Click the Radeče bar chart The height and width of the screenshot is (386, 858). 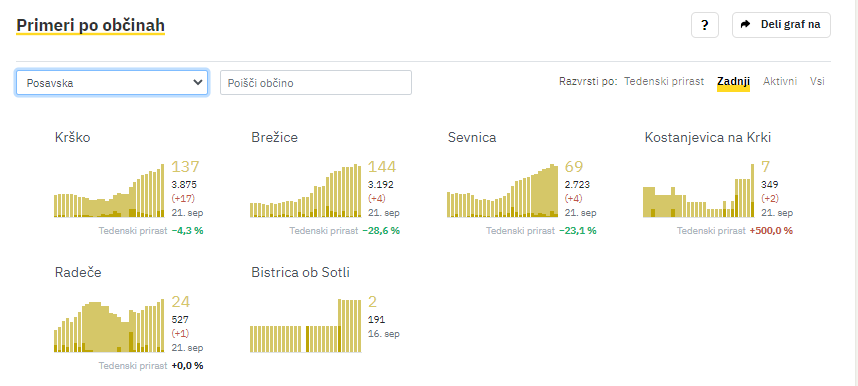pyautogui.click(x=109, y=325)
